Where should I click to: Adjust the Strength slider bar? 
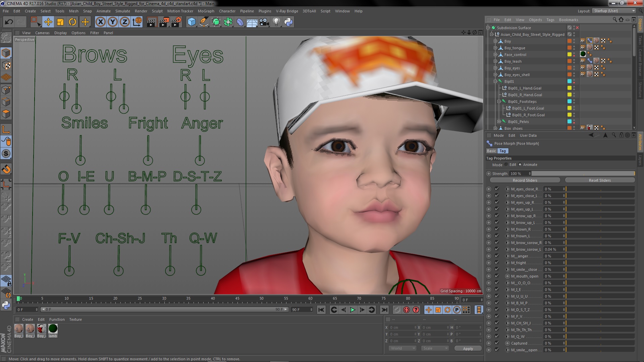pos(583,174)
